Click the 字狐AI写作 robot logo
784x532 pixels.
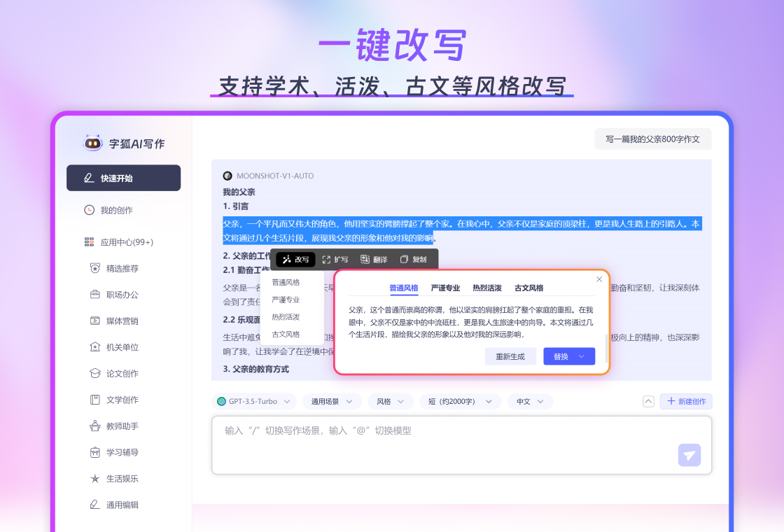pos(93,143)
